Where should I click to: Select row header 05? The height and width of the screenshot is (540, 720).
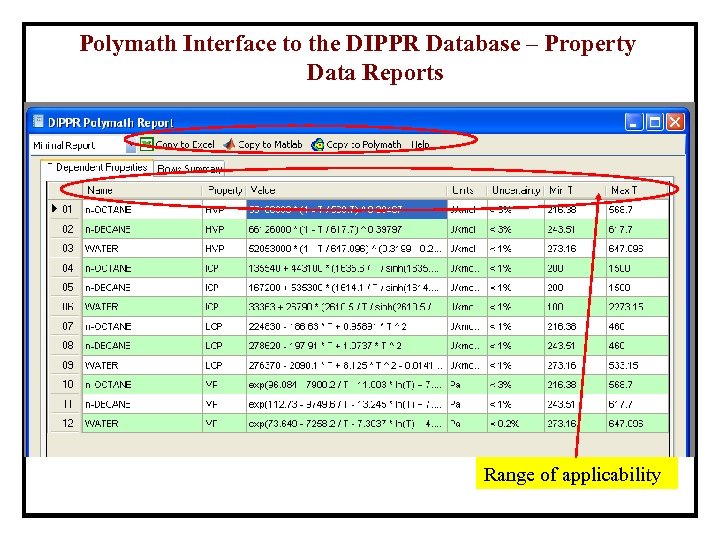click(65, 287)
